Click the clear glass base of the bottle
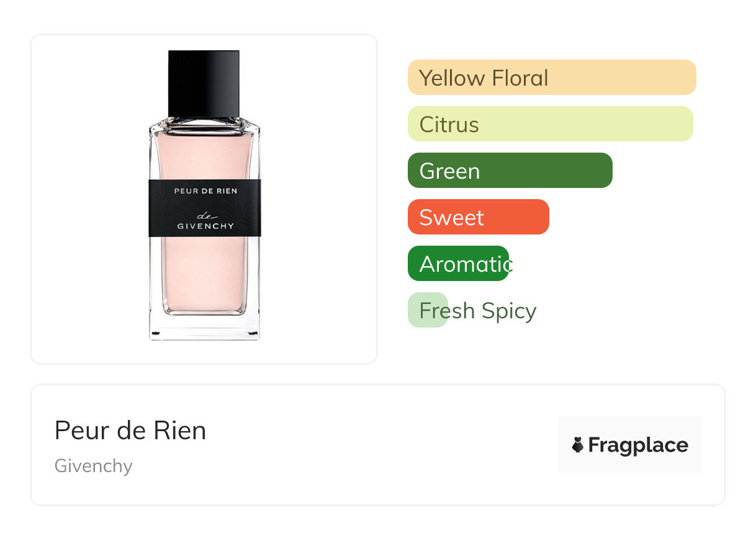 (x=204, y=327)
